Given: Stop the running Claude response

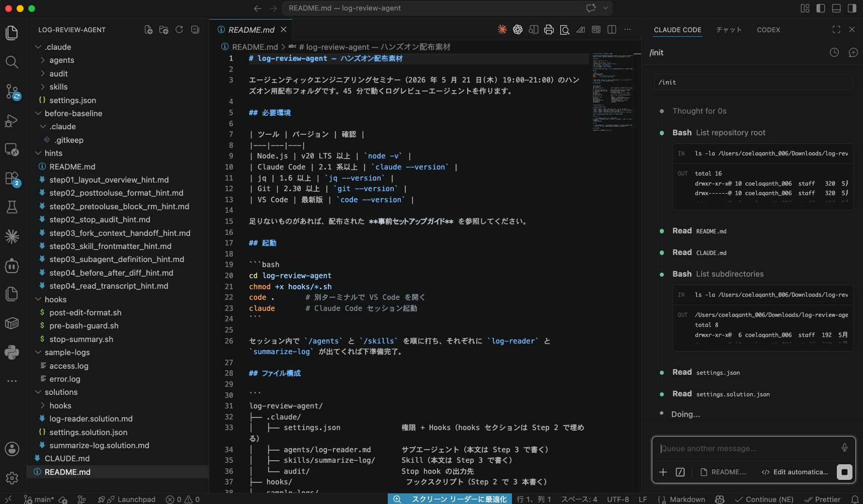Looking at the screenshot, I should (844, 472).
